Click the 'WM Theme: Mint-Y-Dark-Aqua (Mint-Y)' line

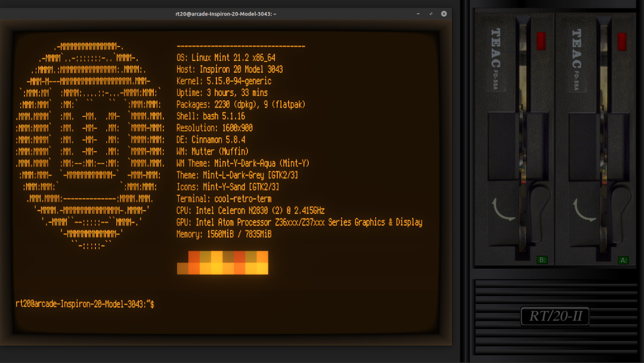[x=243, y=163]
